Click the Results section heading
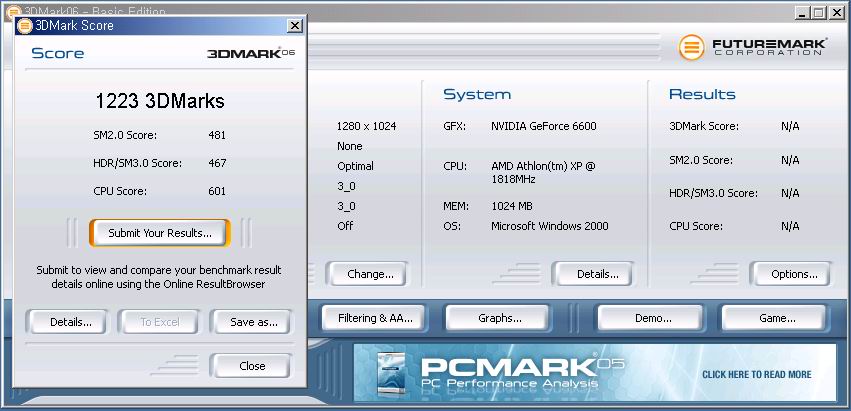 click(702, 94)
